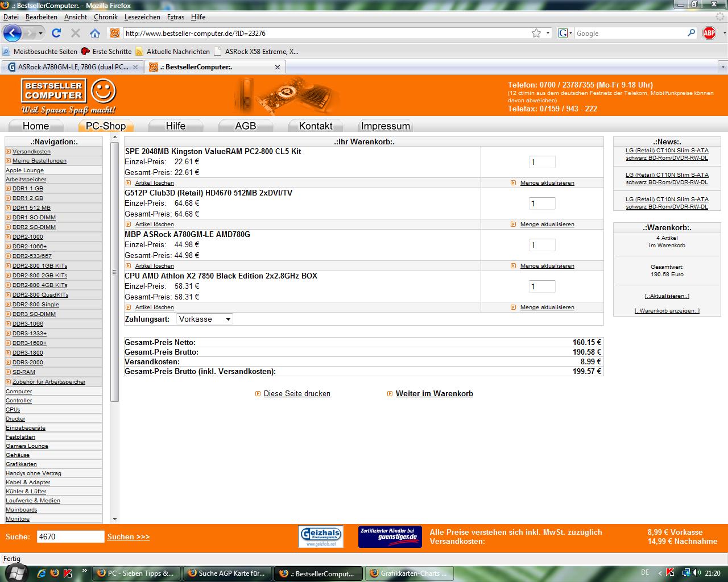
Task: Open Google search engine selector dropdown
Action: click(x=565, y=33)
